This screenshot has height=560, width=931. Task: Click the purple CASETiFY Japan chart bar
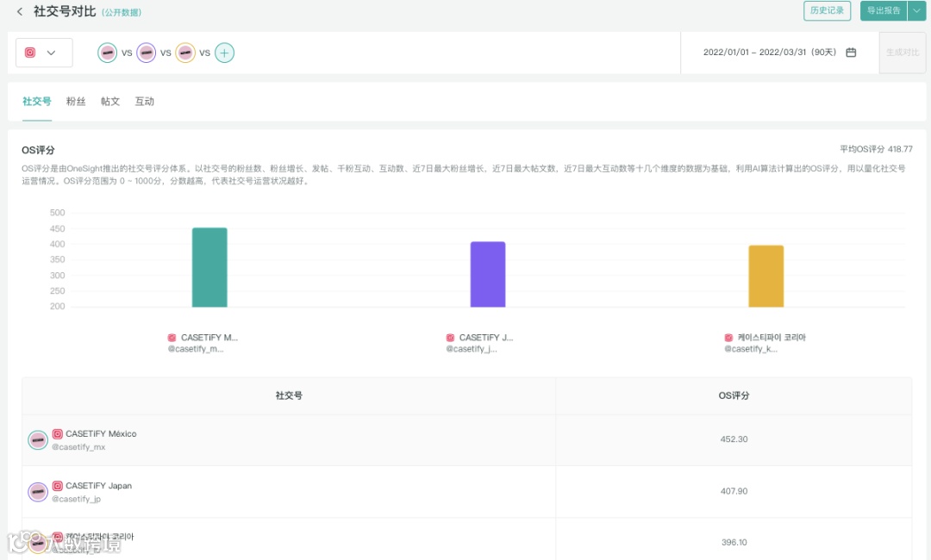[x=488, y=274]
